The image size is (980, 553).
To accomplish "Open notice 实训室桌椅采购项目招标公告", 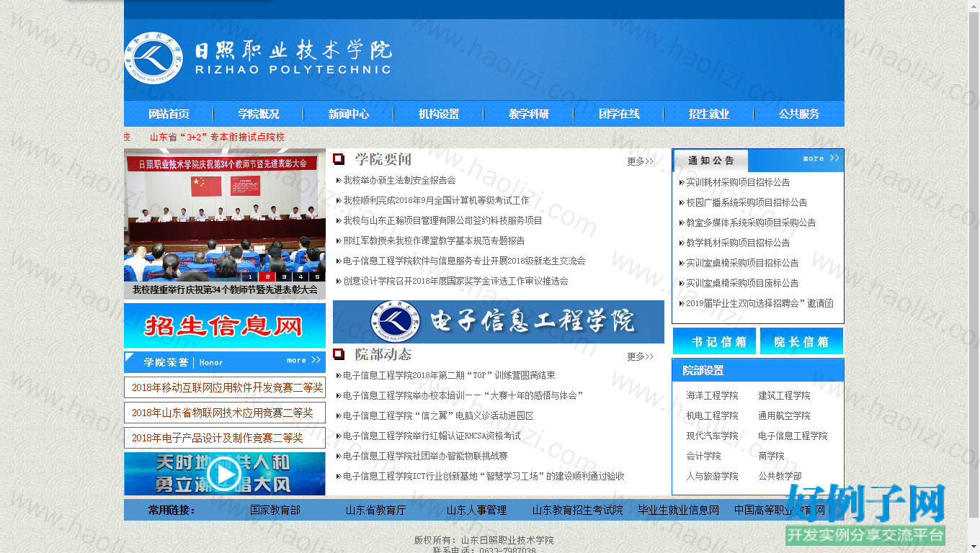I will [742, 263].
